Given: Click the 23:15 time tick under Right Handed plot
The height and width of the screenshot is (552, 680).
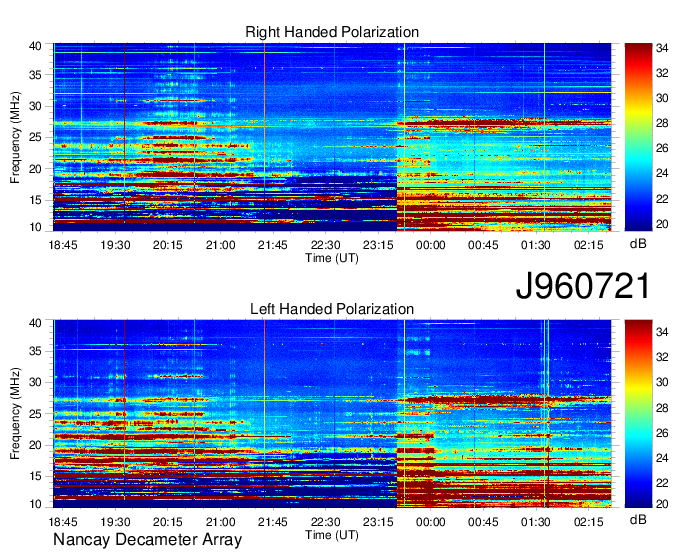Looking at the screenshot, I should click(x=378, y=245).
